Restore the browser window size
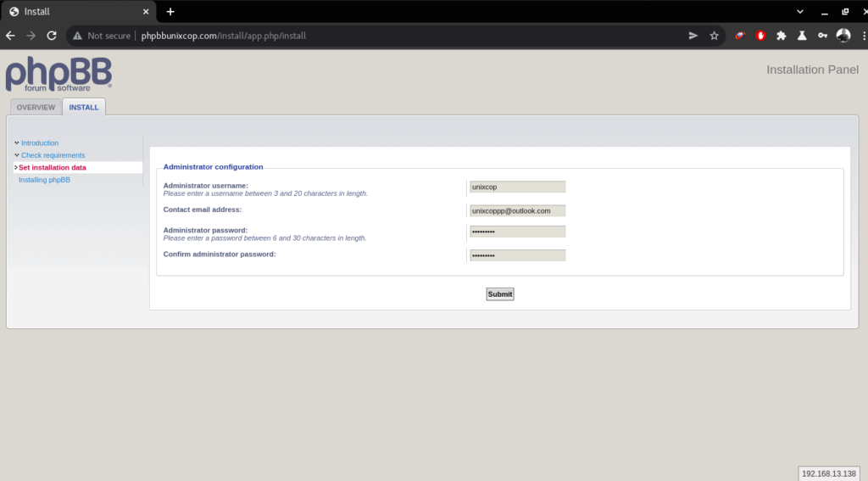Screen dimensions: 868x481 coord(845,12)
